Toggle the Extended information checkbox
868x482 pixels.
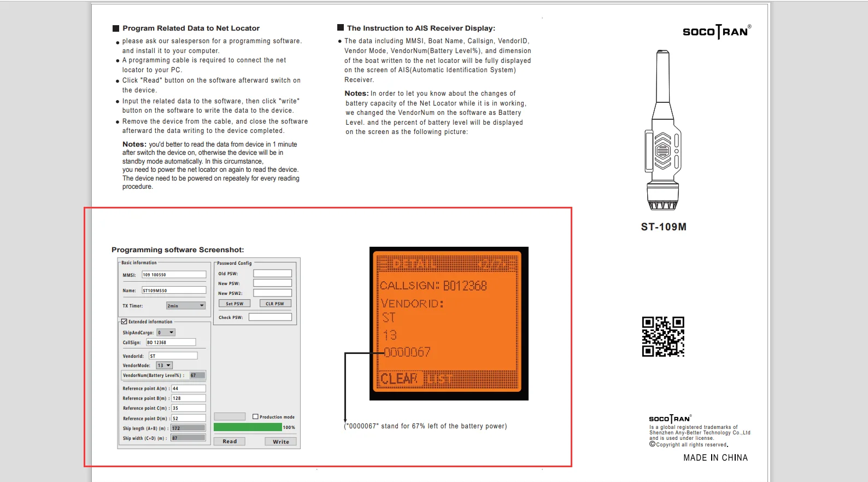point(124,322)
